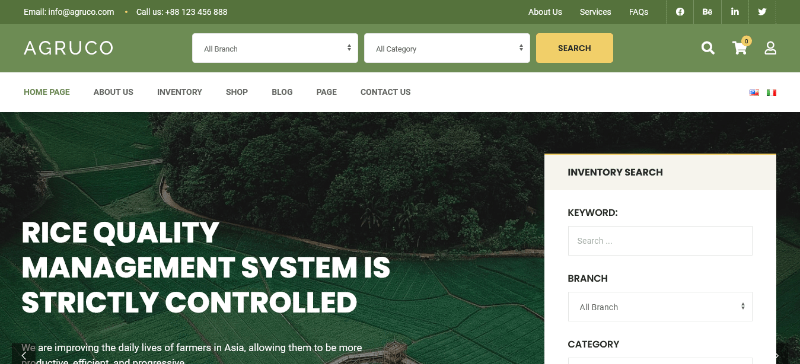
Task: Expand the header All Branch dropdown
Action: pyautogui.click(x=275, y=48)
